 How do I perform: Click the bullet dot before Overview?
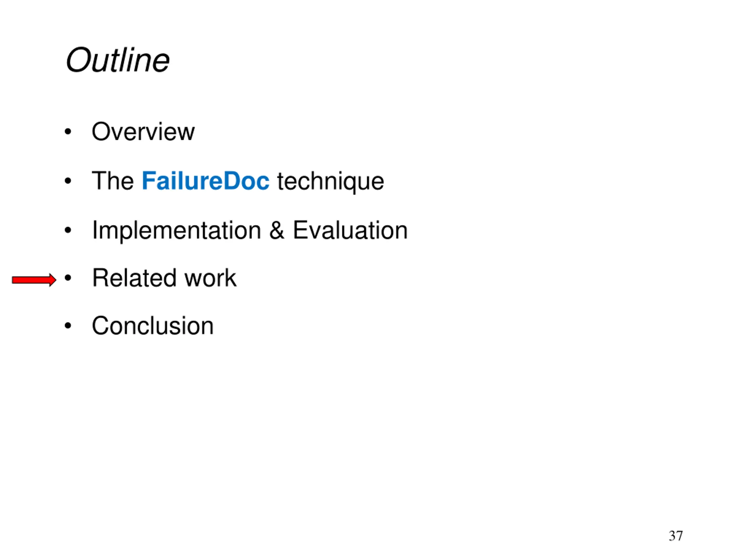click(68, 132)
